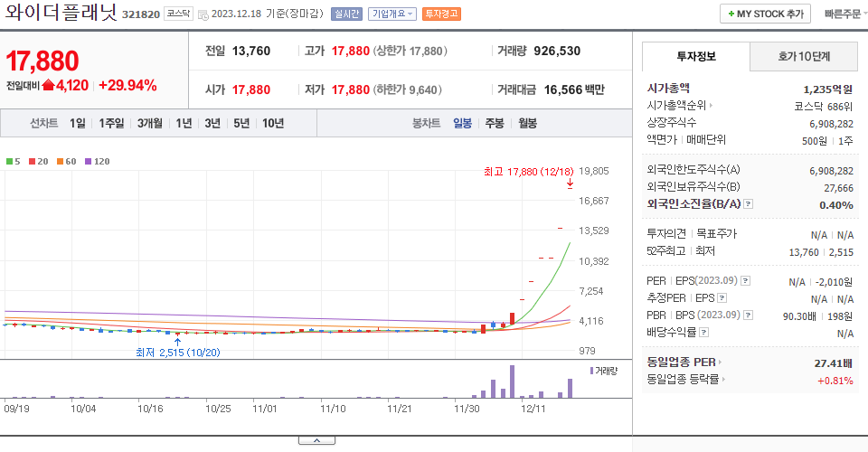Click the +29.94% change rate

[127, 86]
